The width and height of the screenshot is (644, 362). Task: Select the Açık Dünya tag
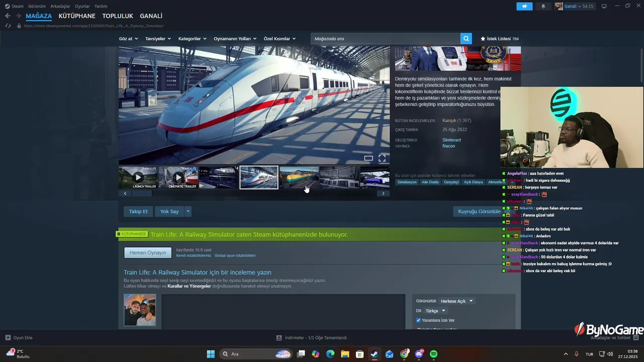click(473, 182)
